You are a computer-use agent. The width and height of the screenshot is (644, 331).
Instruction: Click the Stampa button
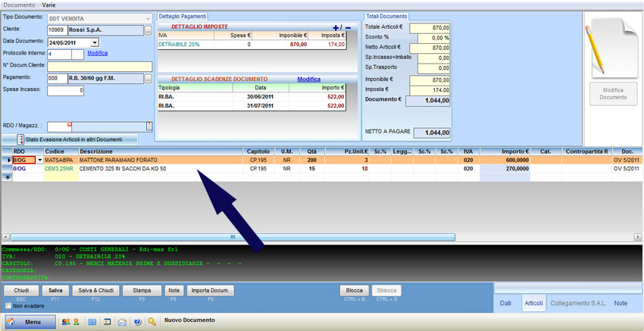(142, 291)
